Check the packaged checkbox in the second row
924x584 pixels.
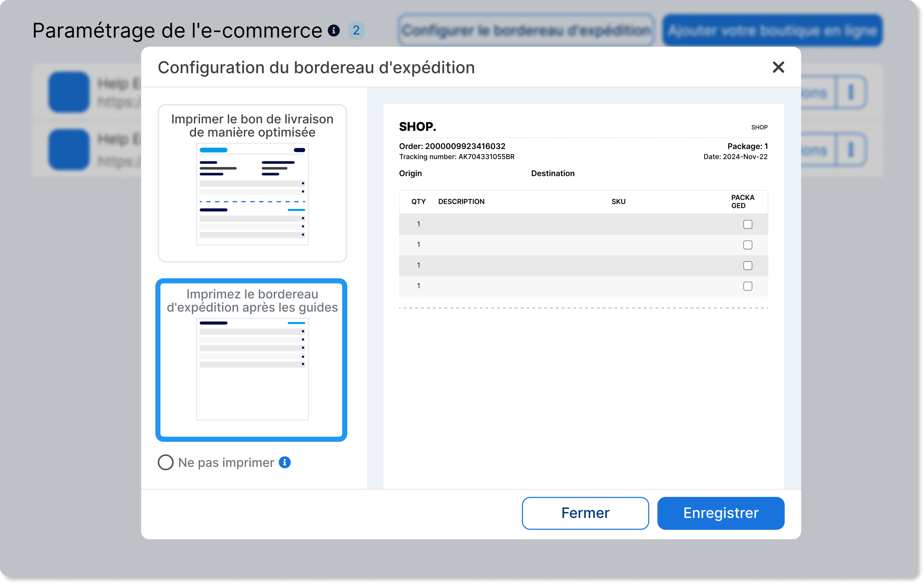click(x=747, y=245)
